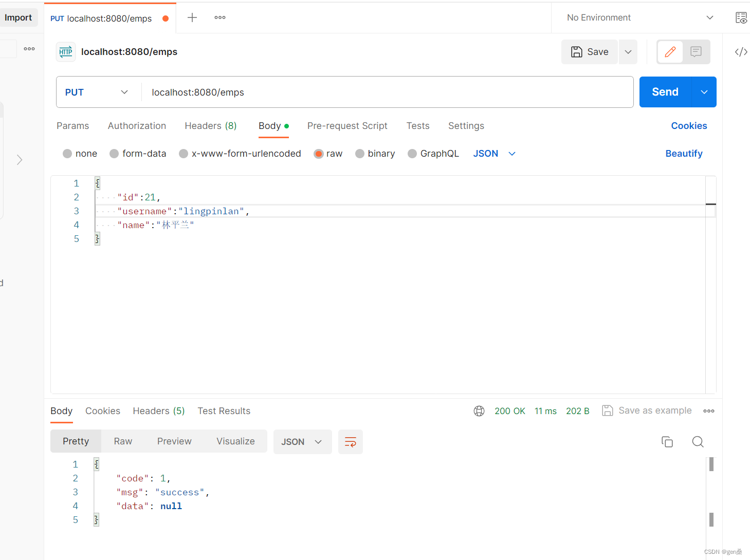
Task: Open the Pre-request Script tab
Action: [347, 126]
